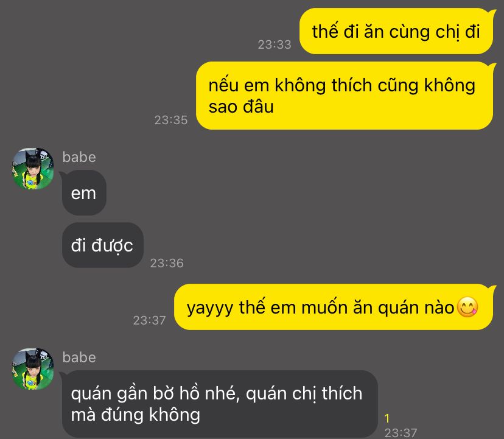Tap the 23:36 timestamp after 'đi được'
Viewport: 504px width, 439px height.
tap(167, 263)
